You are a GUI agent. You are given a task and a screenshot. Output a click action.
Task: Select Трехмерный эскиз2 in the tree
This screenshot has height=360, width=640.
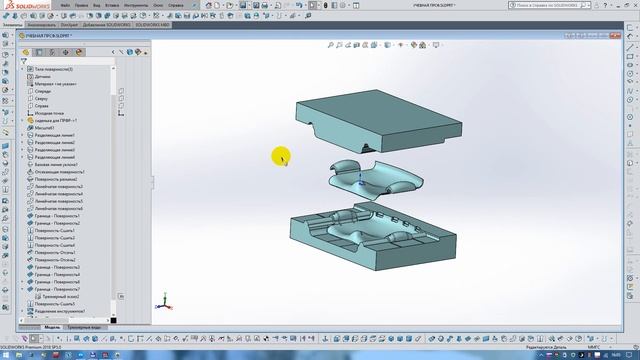click(x=61, y=296)
